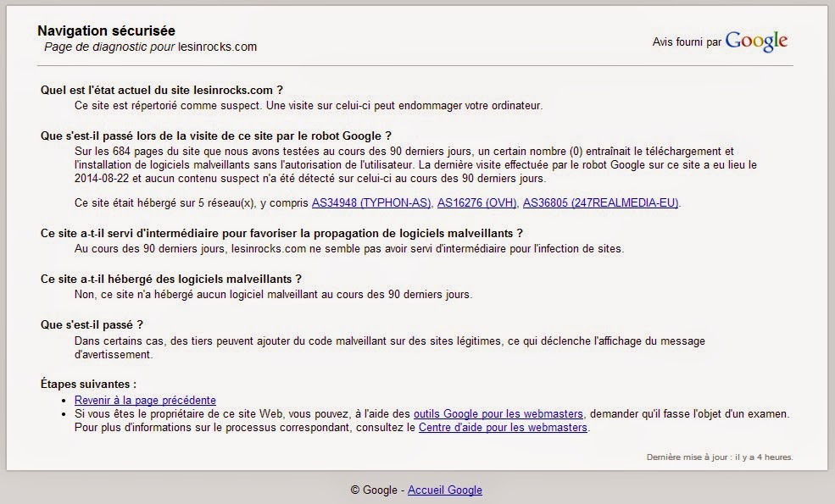Click the 'Avis fourni par' label

coord(687,42)
